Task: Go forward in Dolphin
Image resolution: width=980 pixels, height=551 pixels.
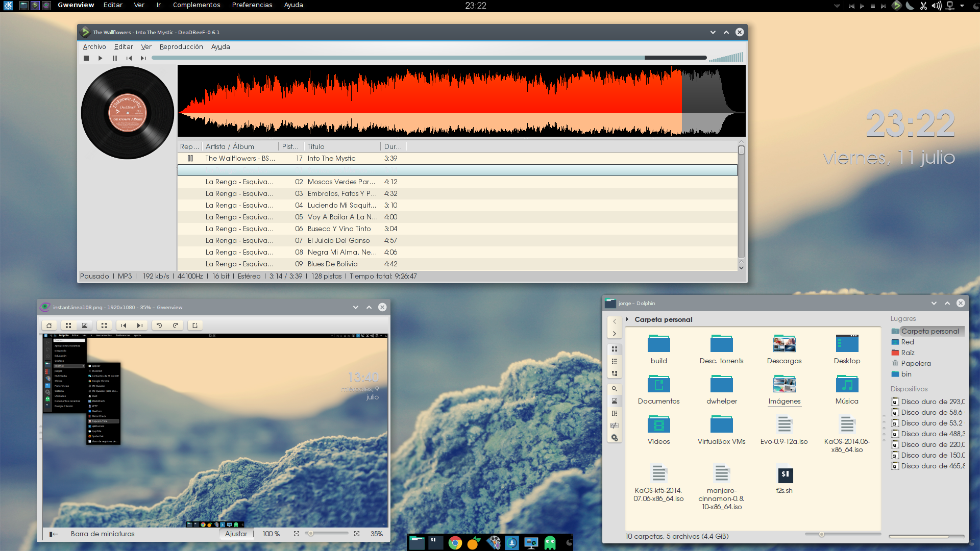Action: pyautogui.click(x=615, y=334)
